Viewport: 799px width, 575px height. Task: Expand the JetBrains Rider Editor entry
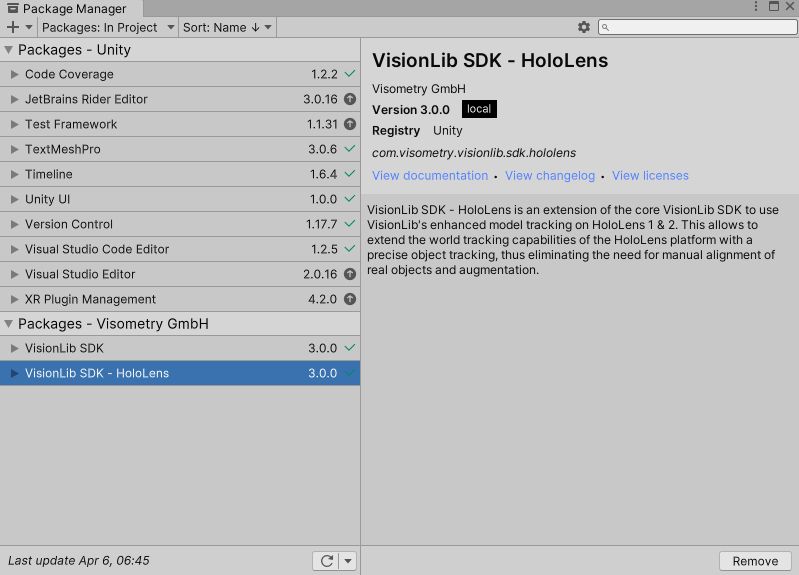[14, 99]
